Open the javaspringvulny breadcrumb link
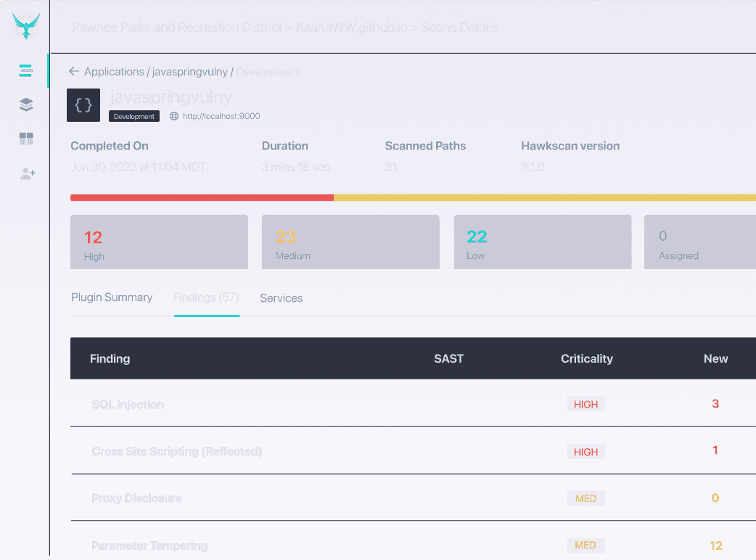Screen dimensions: 756x560 click(x=190, y=72)
